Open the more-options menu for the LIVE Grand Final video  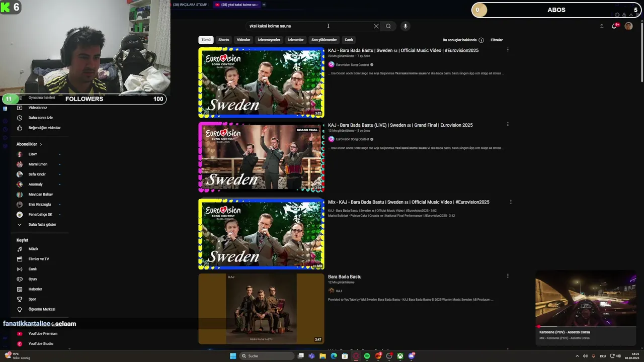click(508, 124)
